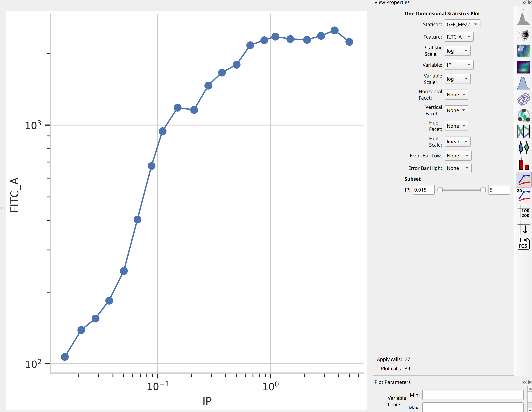Screen dimensions: 532x412
Task: Undock the View Properties panel
Action: coord(524,2)
